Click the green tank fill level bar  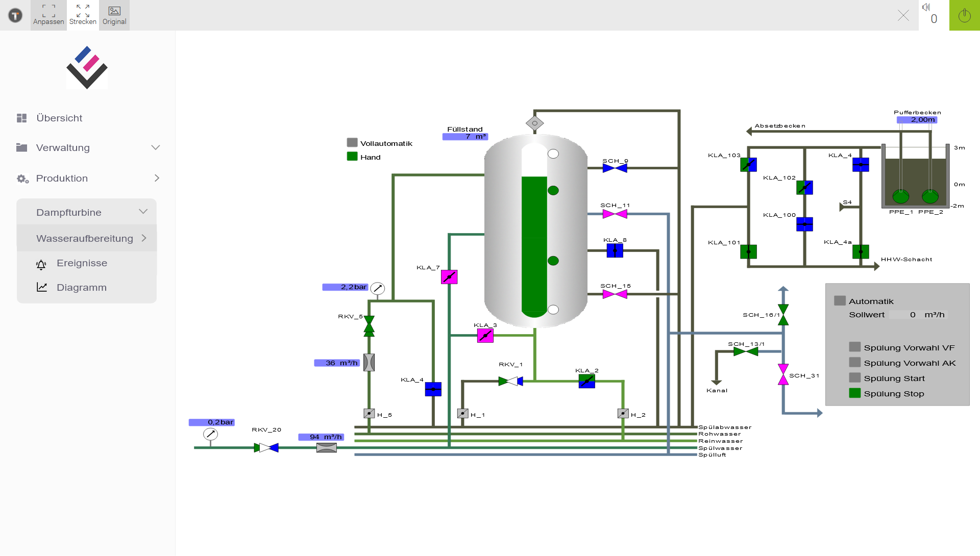click(534, 246)
